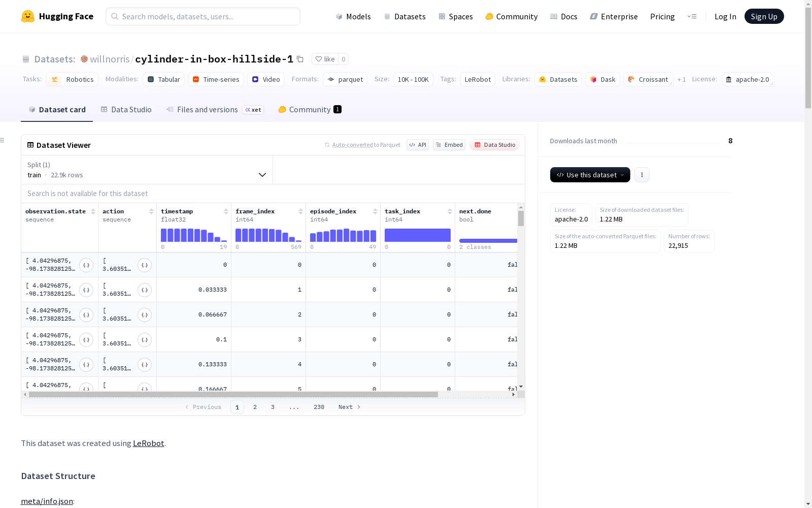Open the meta/info.json link
The width and height of the screenshot is (812, 508).
pyautogui.click(x=47, y=501)
